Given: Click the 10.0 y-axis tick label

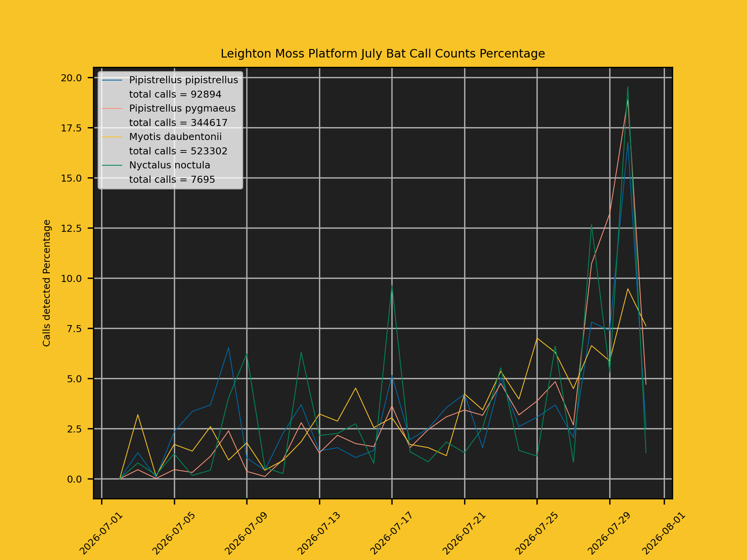Looking at the screenshot, I should point(72,278).
